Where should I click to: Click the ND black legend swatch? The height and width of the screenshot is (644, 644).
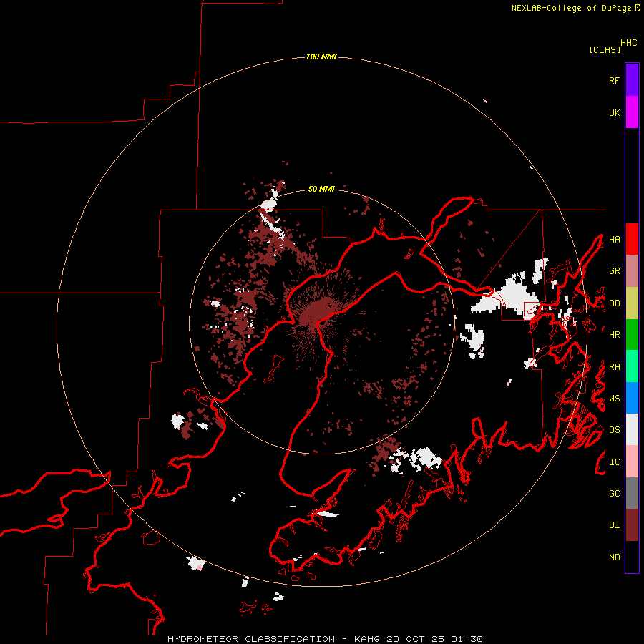pyautogui.click(x=632, y=557)
